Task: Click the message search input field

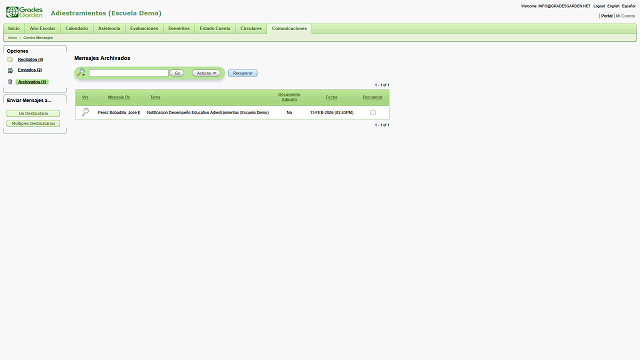Action: pyautogui.click(x=129, y=73)
